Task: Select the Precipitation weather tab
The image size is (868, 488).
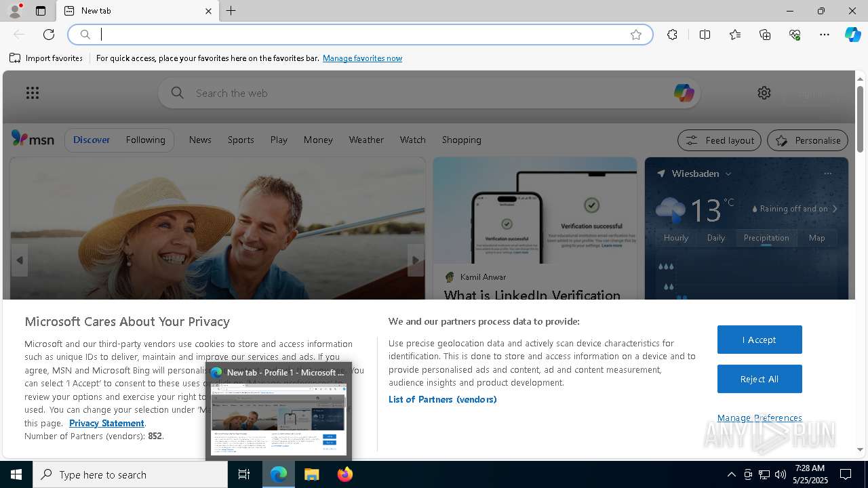Action: click(766, 238)
